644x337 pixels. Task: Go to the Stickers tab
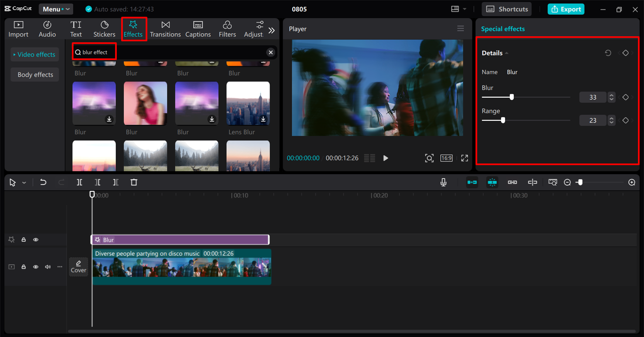pyautogui.click(x=104, y=29)
